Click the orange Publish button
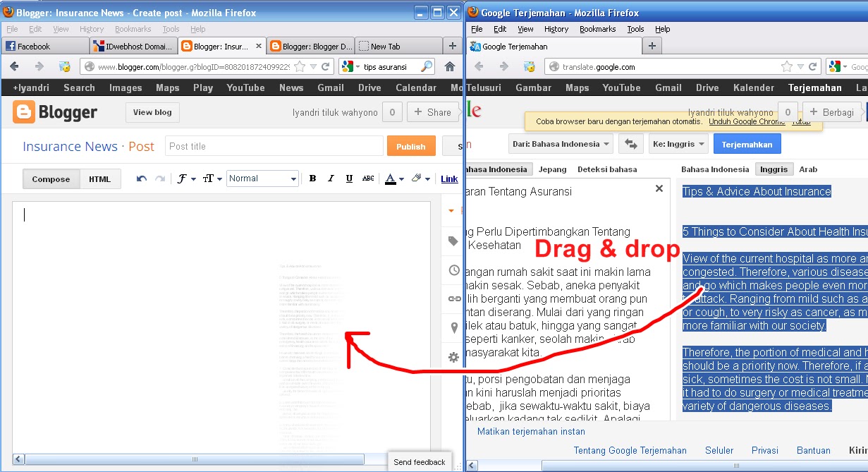Screen dimensions: 868x472 point(410,146)
